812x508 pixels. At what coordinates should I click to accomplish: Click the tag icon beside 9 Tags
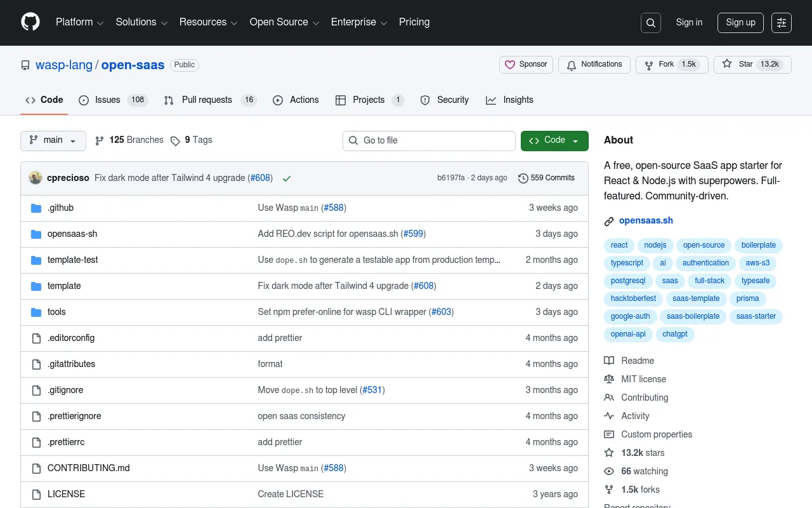click(x=176, y=140)
